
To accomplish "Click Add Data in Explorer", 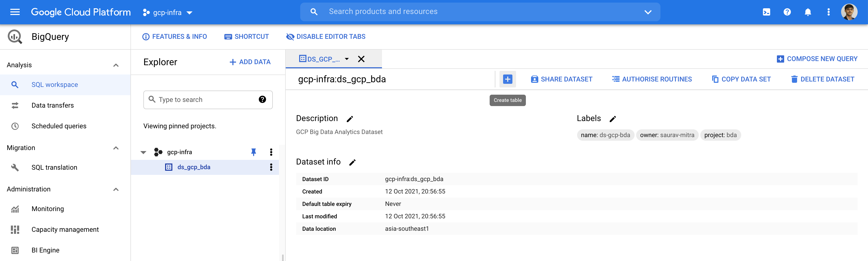I will 250,62.
